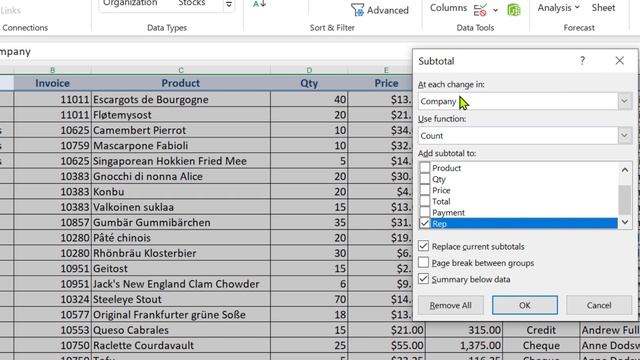Select cell 'Steeleye Stout'
Viewport: 640px width, 360px height.
pos(181,299)
